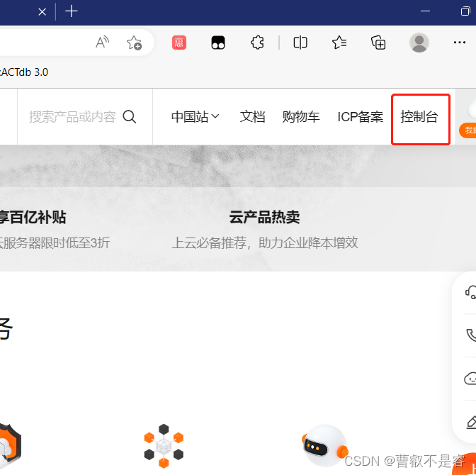476x475 pixels.
Task: Focus the 搜索产品或内容 search field
Action: coord(72,117)
